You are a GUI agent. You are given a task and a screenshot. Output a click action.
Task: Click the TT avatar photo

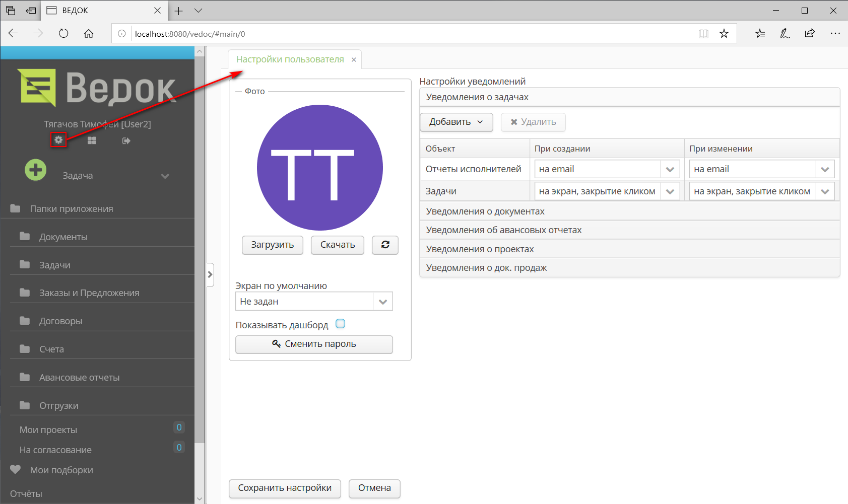(x=320, y=168)
